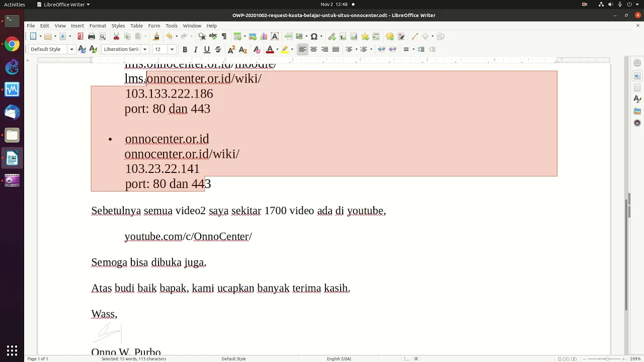Cut selection with scissors icon
The width and height of the screenshot is (644, 362).
tap(116, 36)
